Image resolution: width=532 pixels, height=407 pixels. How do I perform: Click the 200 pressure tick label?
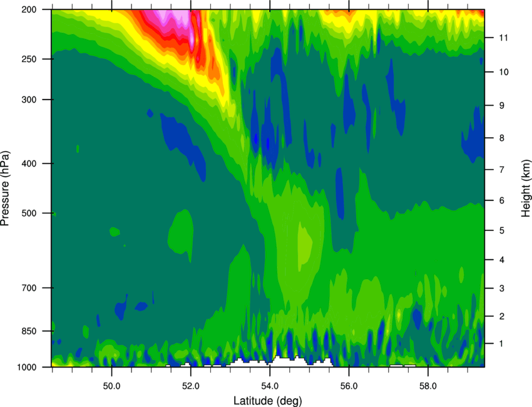[x=29, y=10]
